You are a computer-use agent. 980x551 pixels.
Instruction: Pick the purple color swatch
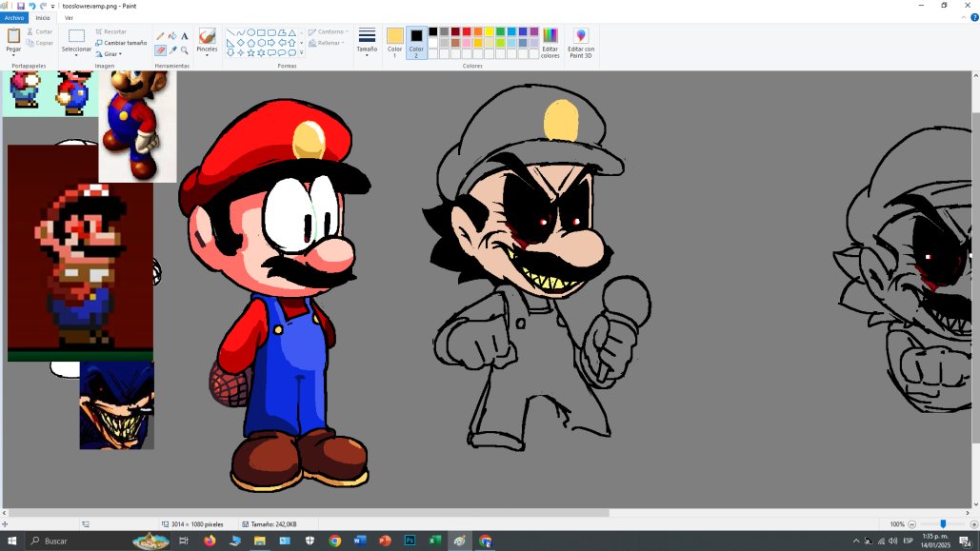click(533, 31)
